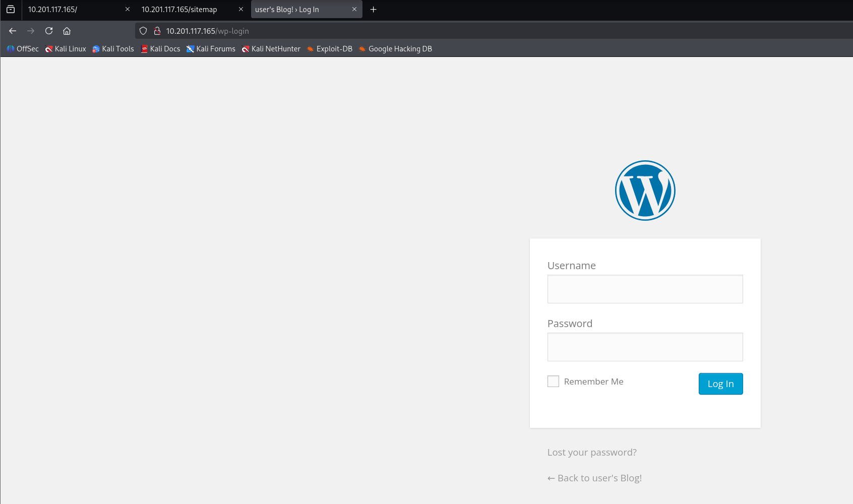Open the tab overview icon
The width and height of the screenshot is (853, 504).
click(x=11, y=9)
